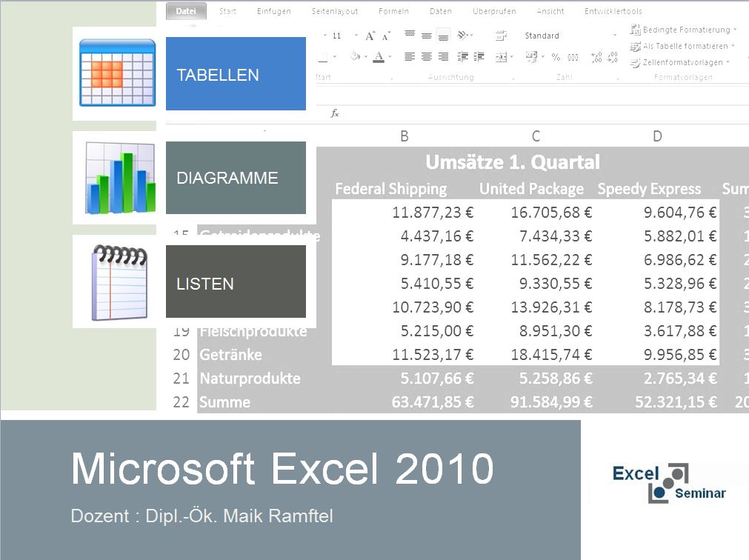Click the decrease font size icon
The height and width of the screenshot is (560, 749).
tap(385, 36)
